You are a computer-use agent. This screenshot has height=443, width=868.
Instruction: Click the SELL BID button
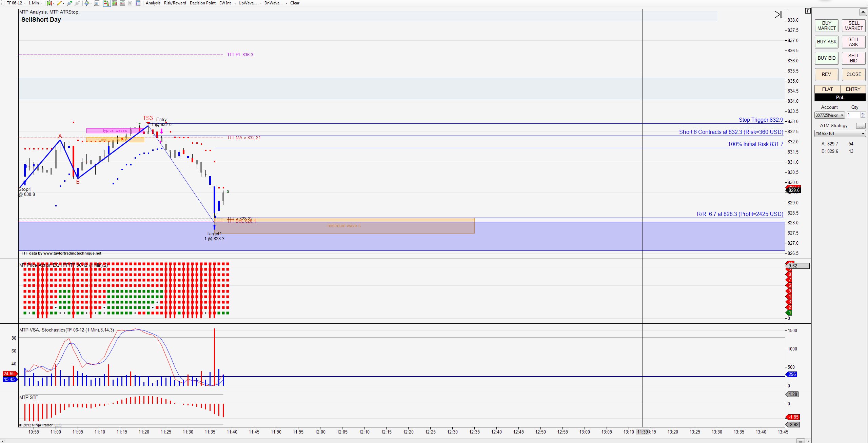point(854,58)
